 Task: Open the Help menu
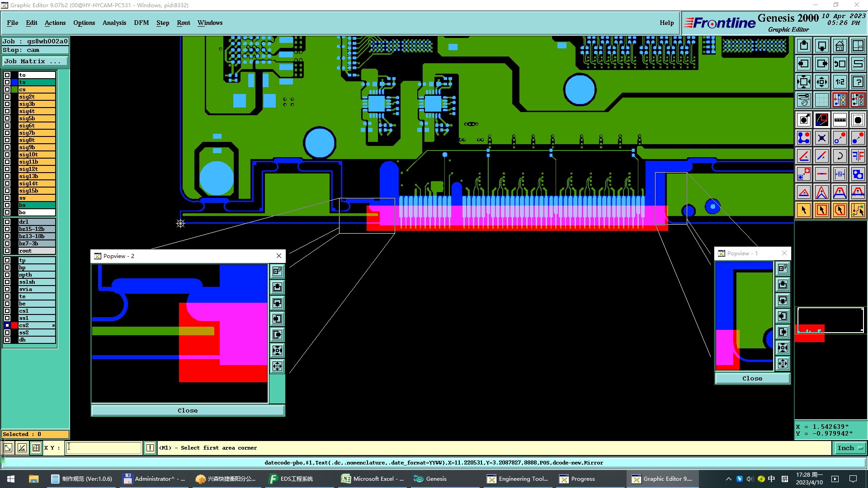[667, 23]
